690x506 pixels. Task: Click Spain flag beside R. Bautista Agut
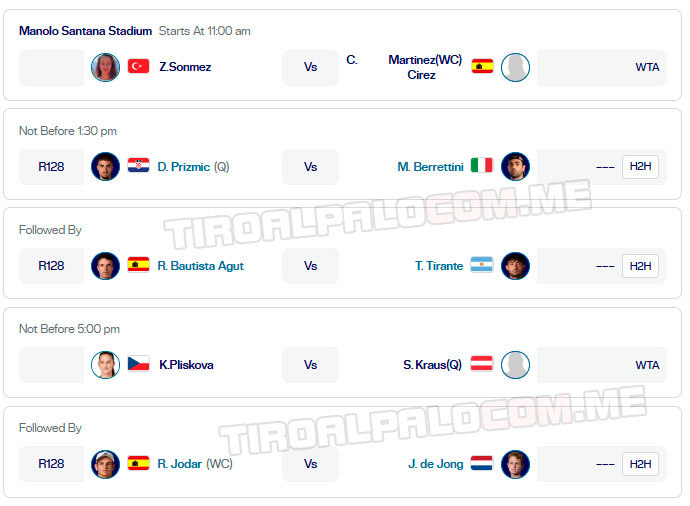click(x=138, y=265)
